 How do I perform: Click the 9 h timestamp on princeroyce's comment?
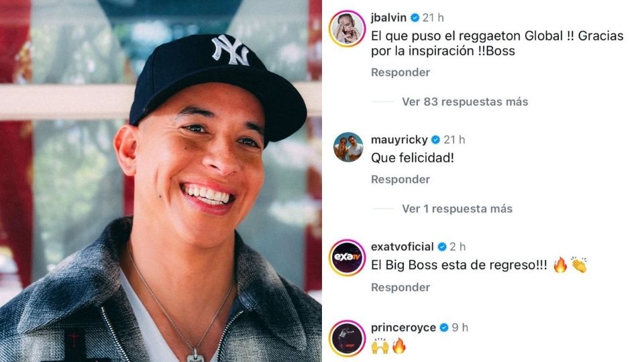[x=460, y=328]
